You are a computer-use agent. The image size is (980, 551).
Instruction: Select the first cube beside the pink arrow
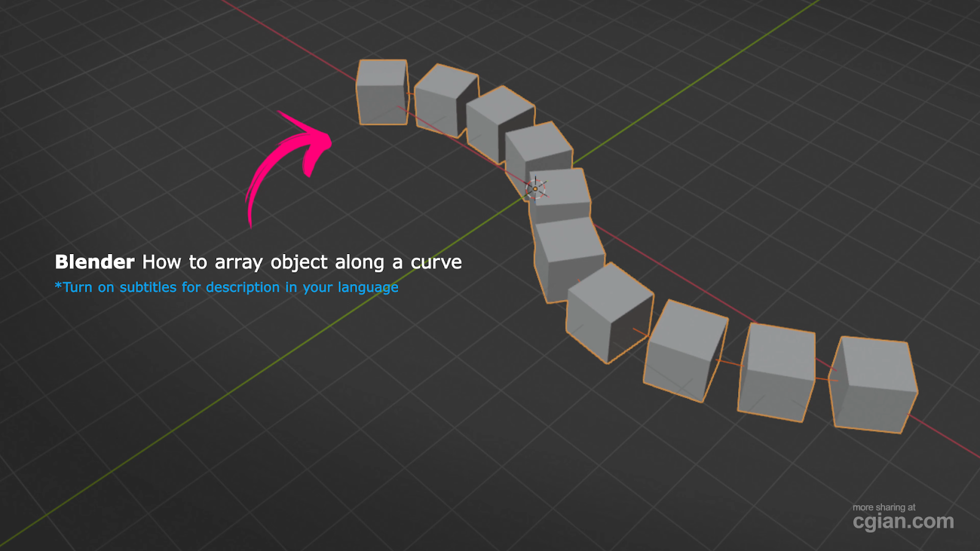382,92
